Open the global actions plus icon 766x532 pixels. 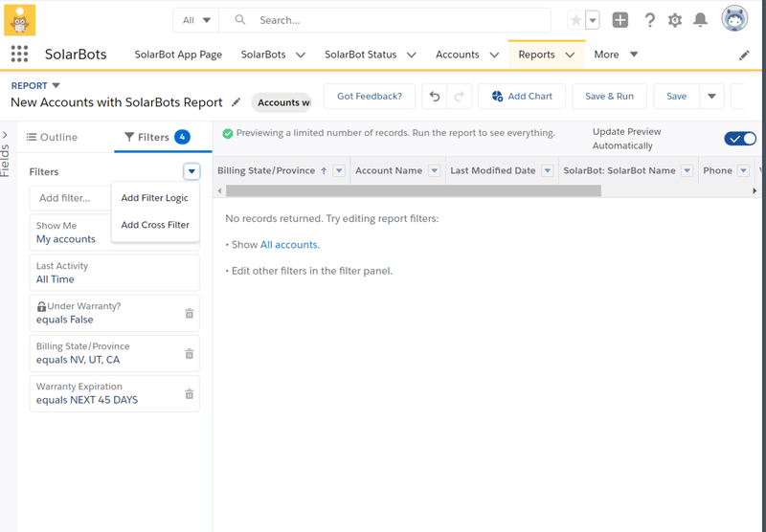click(x=620, y=20)
